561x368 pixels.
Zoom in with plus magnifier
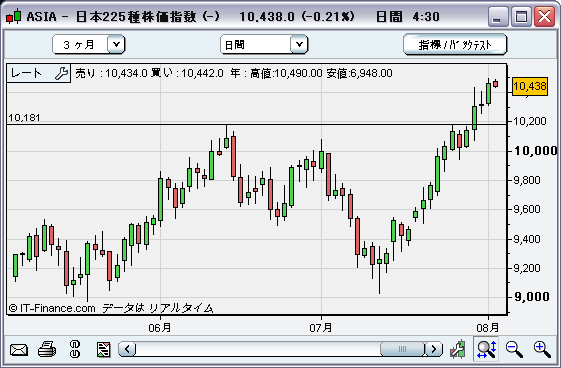coord(542,349)
